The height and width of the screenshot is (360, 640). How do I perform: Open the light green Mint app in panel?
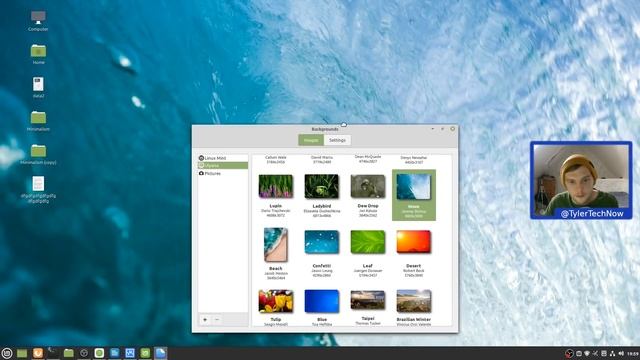[x=99, y=353]
